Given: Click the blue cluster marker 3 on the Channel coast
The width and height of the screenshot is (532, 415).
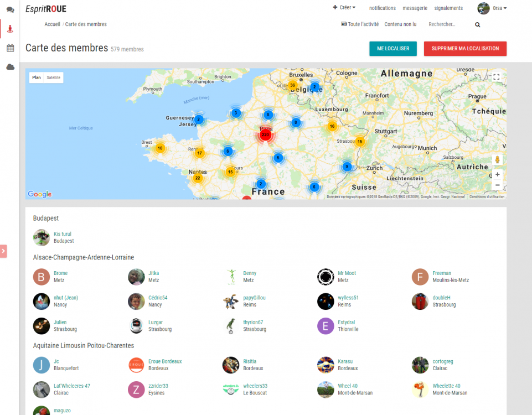Looking at the screenshot, I should [x=236, y=113].
